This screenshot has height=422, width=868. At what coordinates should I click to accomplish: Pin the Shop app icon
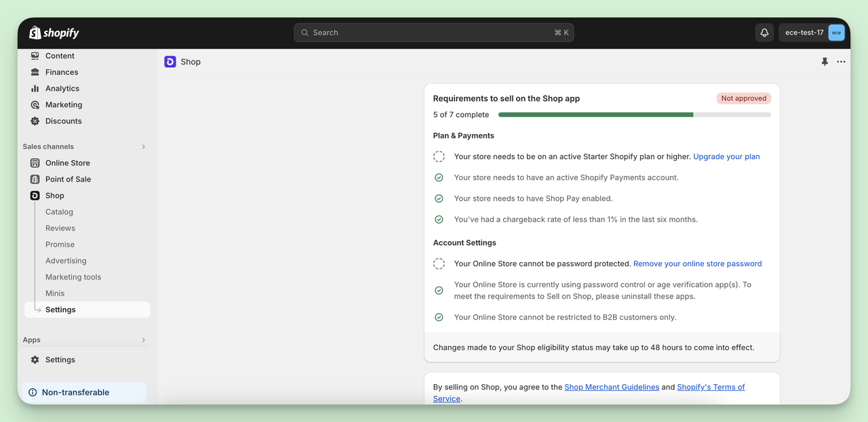click(x=825, y=62)
